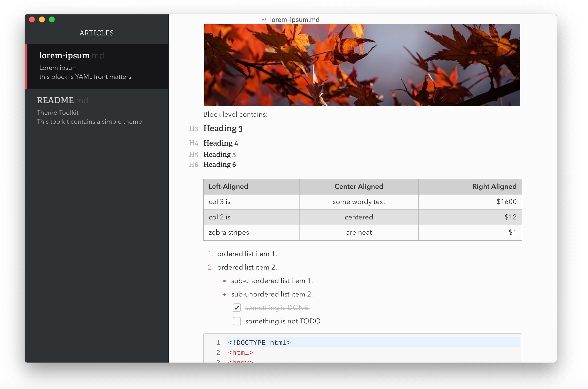
Task: Click the markdown file icon in title bar
Action: [x=264, y=19]
